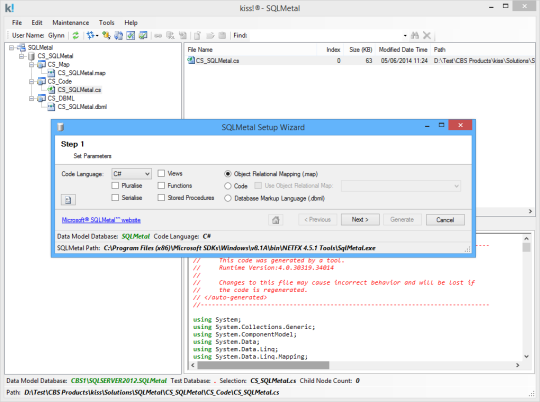Open the Maintenance menu
The height and width of the screenshot is (402, 540).
(x=71, y=22)
